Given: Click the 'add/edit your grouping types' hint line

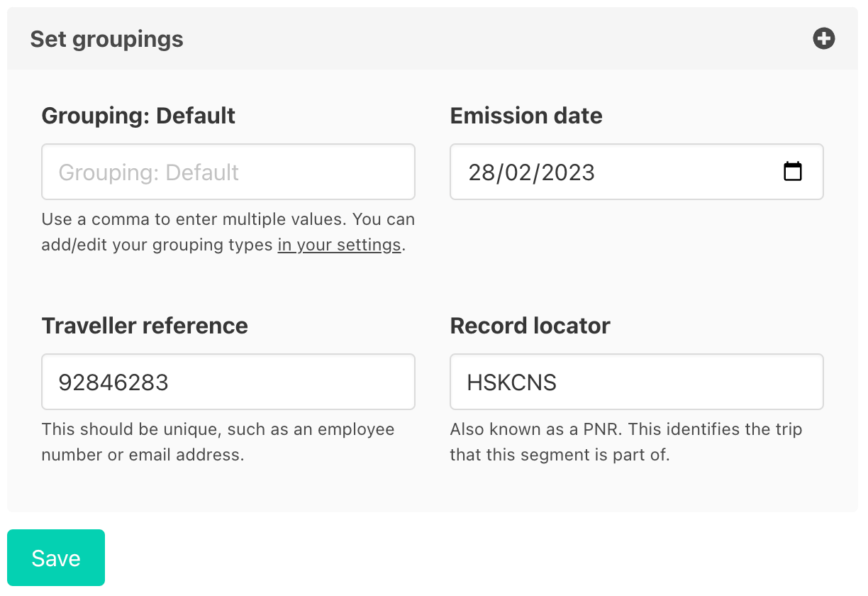Looking at the screenshot, I should (x=159, y=245).
